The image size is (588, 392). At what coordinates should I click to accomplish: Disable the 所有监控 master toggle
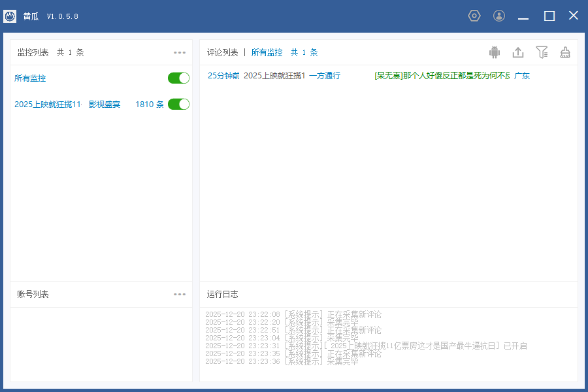click(178, 77)
